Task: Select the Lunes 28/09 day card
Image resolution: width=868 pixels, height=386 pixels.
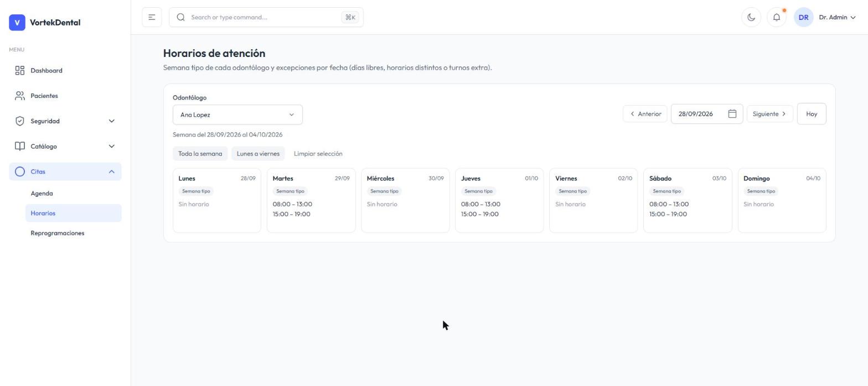Action: click(217, 200)
